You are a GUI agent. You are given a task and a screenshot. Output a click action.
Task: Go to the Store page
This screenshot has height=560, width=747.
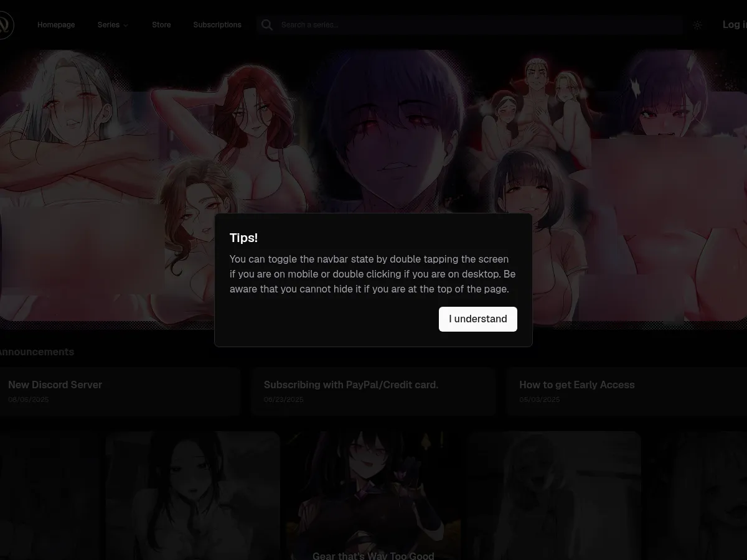point(161,25)
